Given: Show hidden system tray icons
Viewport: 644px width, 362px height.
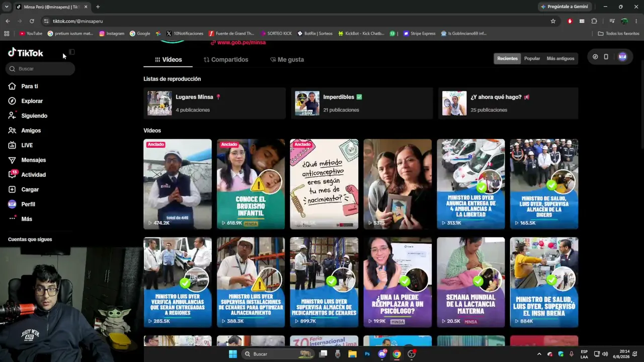Looking at the screenshot, I should pyautogui.click(x=539, y=354).
